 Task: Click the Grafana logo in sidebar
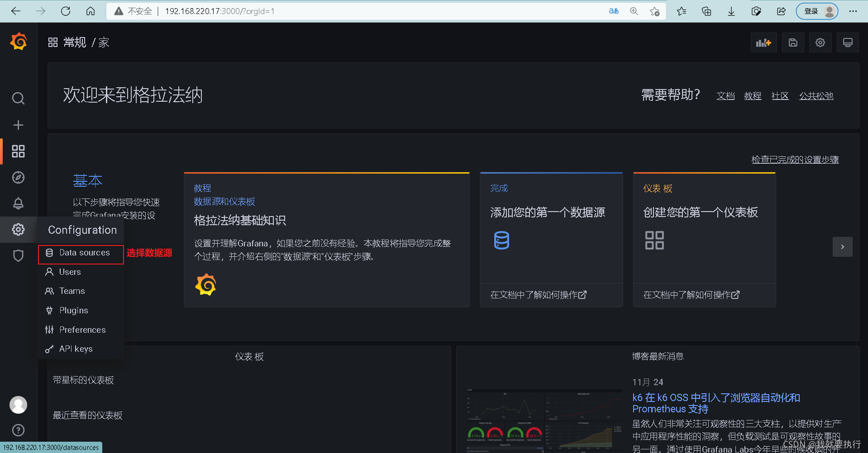[19, 42]
